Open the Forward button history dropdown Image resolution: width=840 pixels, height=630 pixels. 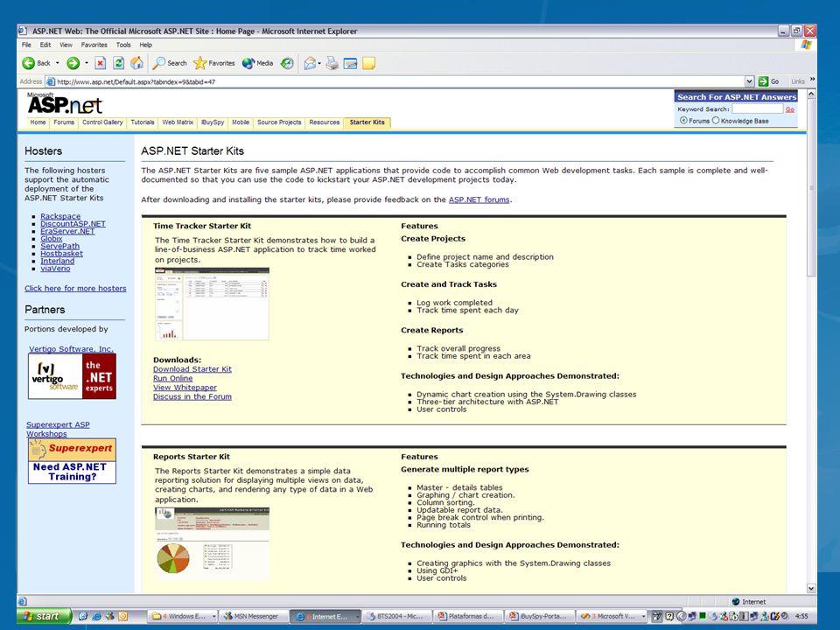tap(87, 63)
